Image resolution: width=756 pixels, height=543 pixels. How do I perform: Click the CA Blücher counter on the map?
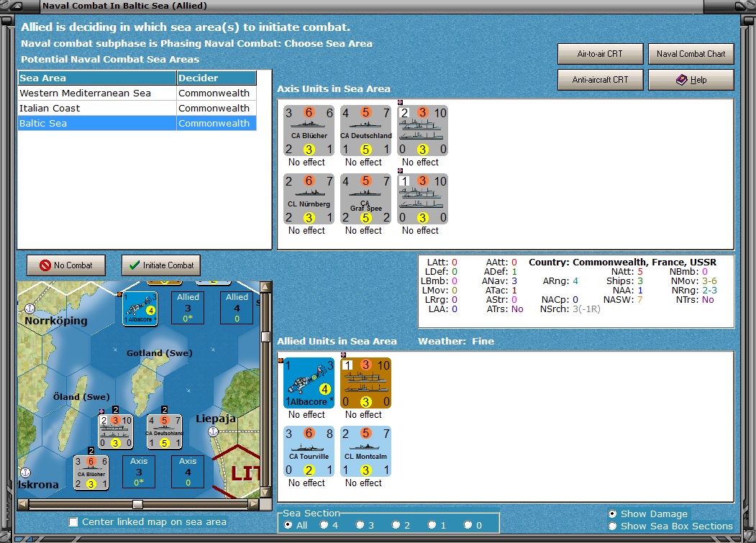91,473
